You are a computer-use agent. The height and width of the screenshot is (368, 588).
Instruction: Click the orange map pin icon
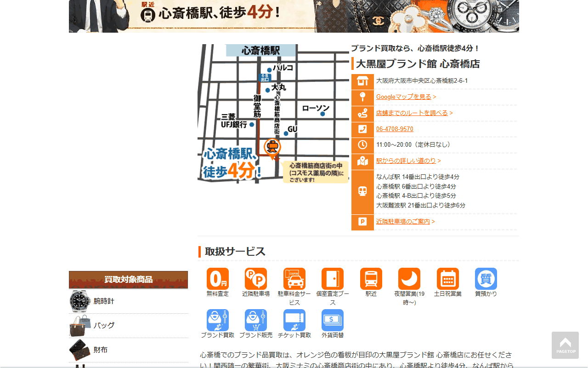[x=362, y=98]
